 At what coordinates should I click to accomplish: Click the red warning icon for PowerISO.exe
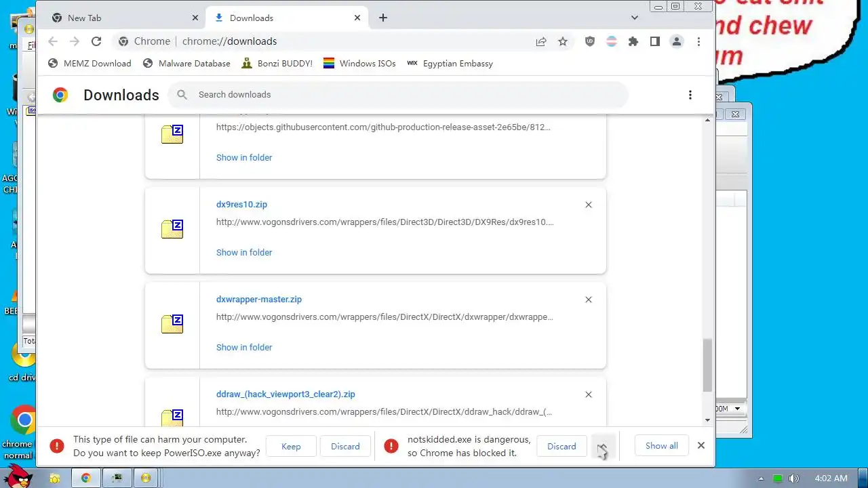(57, 446)
